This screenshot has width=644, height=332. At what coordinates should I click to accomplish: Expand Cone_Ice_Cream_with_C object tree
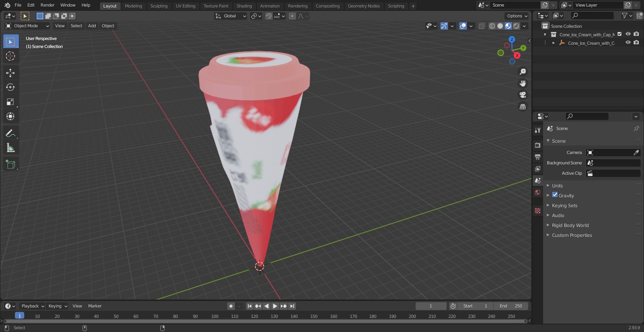click(553, 43)
